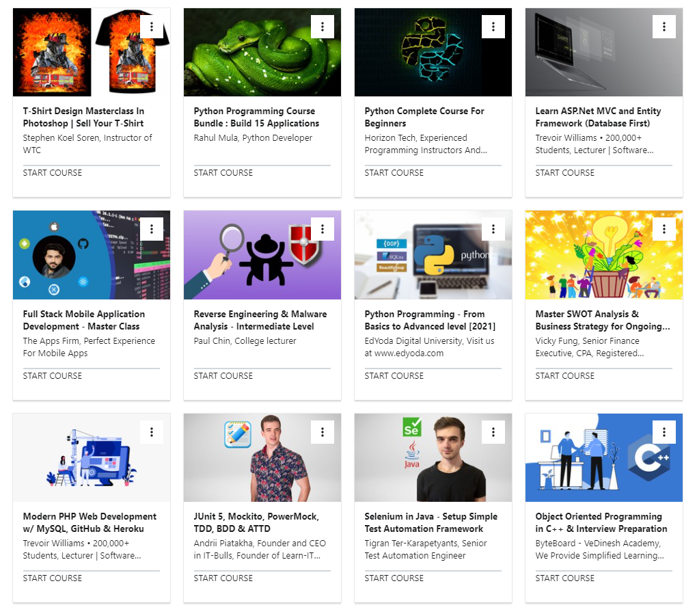Open three-dot menu on Learn ASP.Net MVC card
The image size is (697, 616).
(x=664, y=27)
